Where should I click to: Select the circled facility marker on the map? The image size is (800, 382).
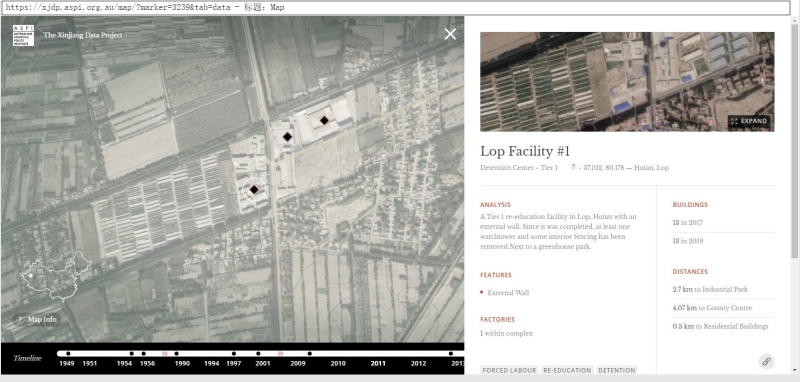[254, 190]
